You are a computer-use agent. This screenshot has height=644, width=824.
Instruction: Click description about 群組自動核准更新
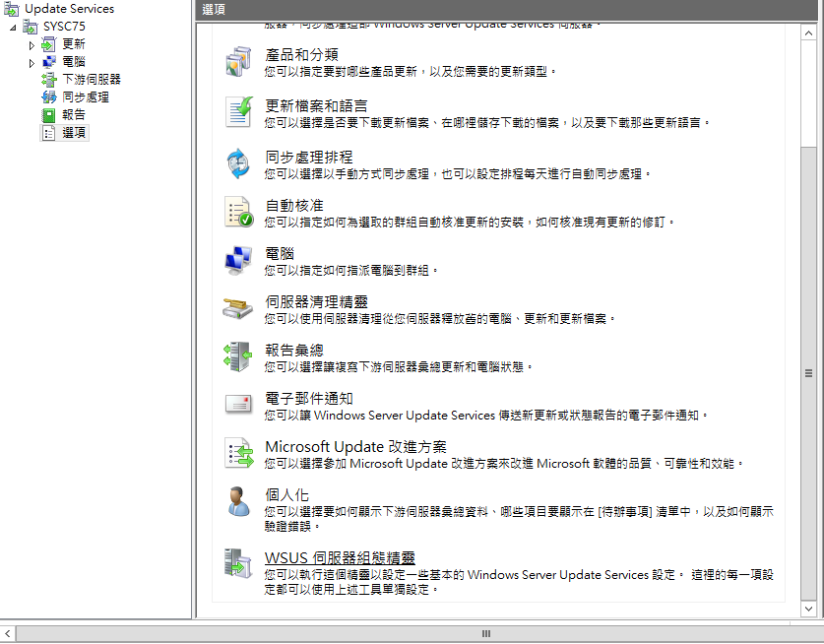(470, 223)
